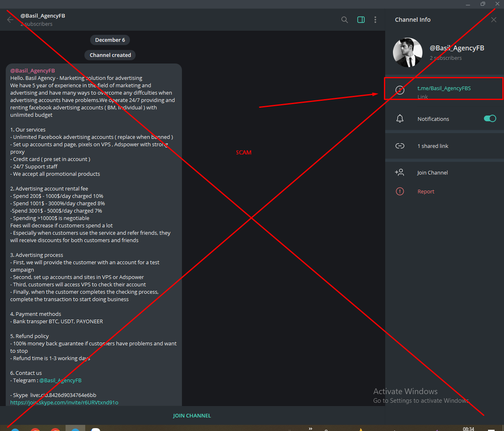Click '2. Advertising account rental fee' line
Image resolution: width=504 pixels, height=431 pixels.
click(49, 188)
